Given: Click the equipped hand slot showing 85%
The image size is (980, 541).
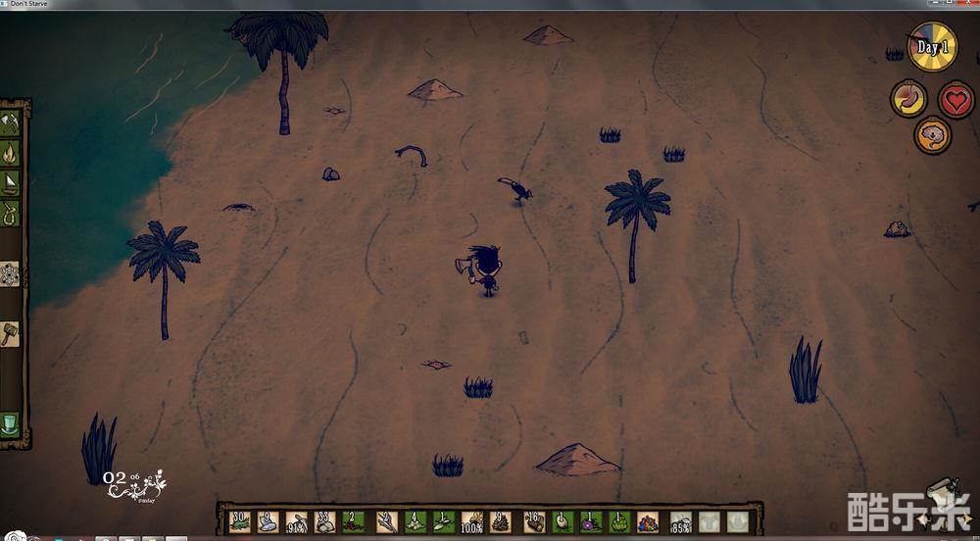Looking at the screenshot, I should click(680, 522).
